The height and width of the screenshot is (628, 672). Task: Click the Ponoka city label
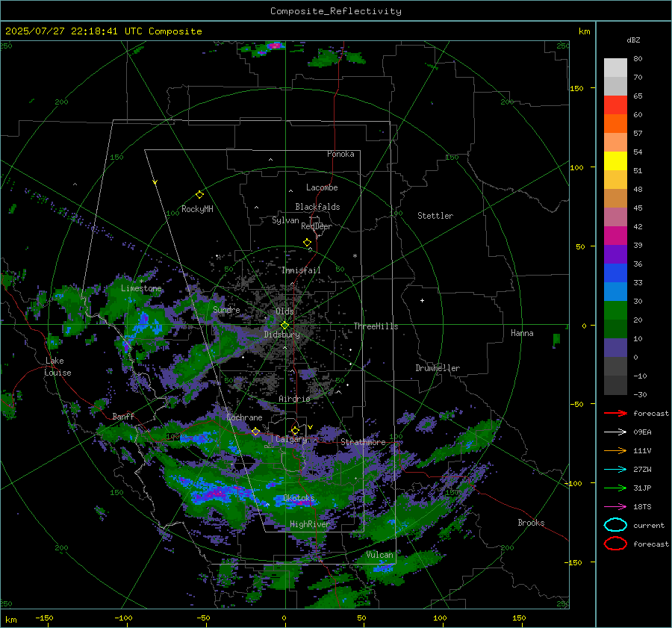pos(340,154)
